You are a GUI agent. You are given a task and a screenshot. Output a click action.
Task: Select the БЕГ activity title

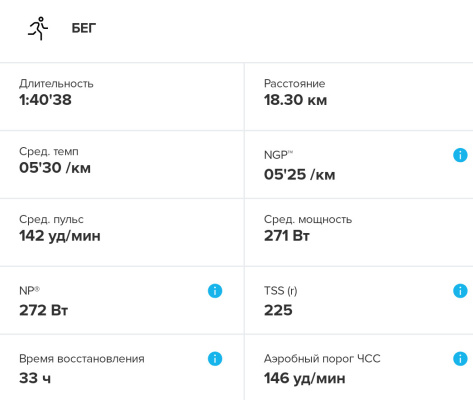pos(84,28)
